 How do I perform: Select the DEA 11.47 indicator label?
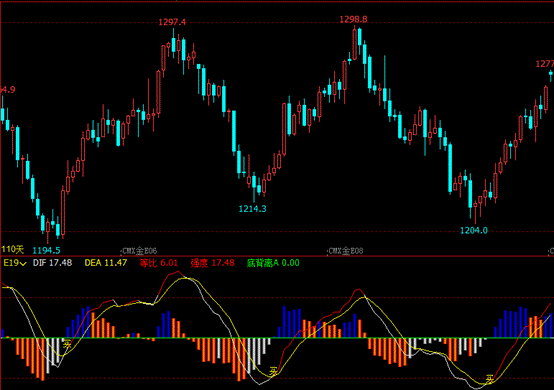point(106,263)
